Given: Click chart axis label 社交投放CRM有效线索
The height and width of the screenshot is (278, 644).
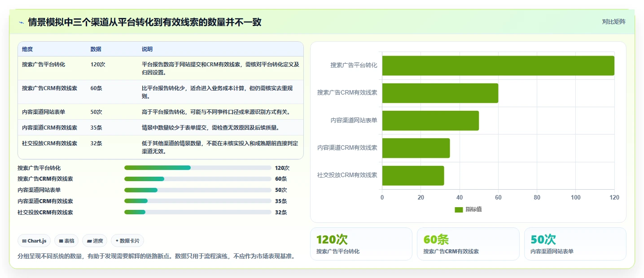Looking at the screenshot, I should pos(347,175).
